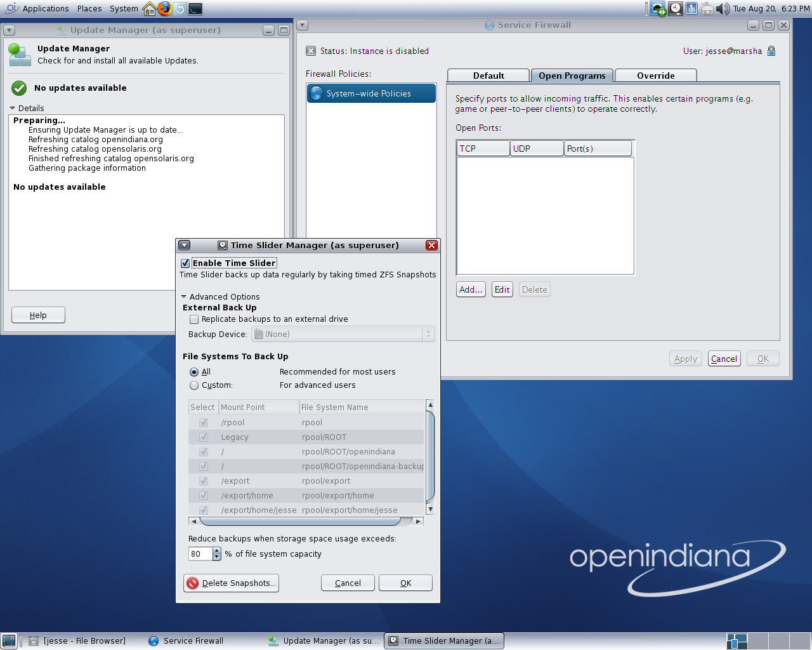Click the show desktop icon in bottom panel

tap(9, 641)
